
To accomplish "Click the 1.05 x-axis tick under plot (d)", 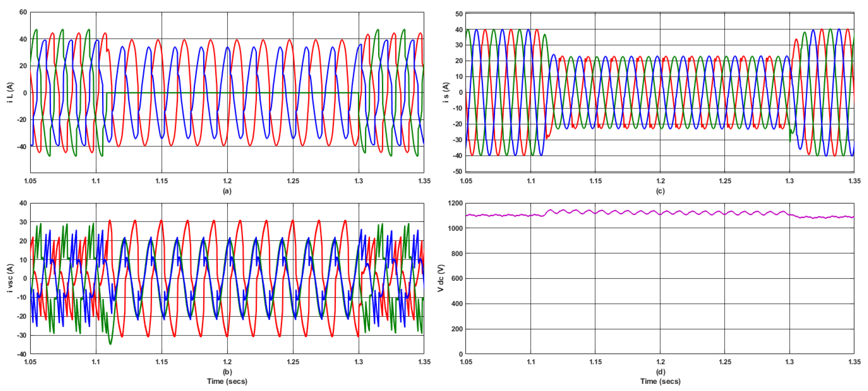I will 466,362.
